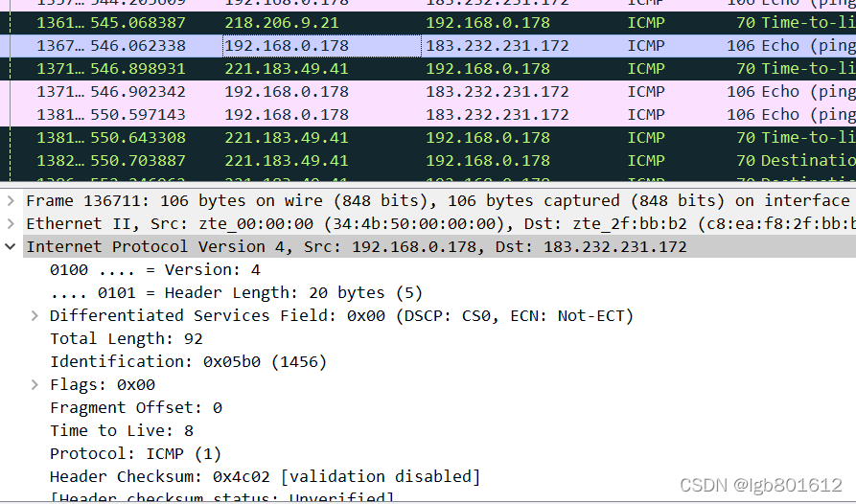Select the 'Fragment Offset: 0' field
Screen dimensions: 856x504
coord(136,407)
